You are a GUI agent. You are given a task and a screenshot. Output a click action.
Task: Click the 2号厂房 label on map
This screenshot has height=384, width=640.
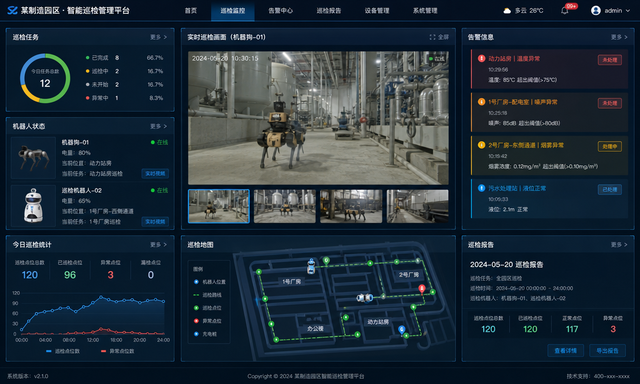[409, 275]
